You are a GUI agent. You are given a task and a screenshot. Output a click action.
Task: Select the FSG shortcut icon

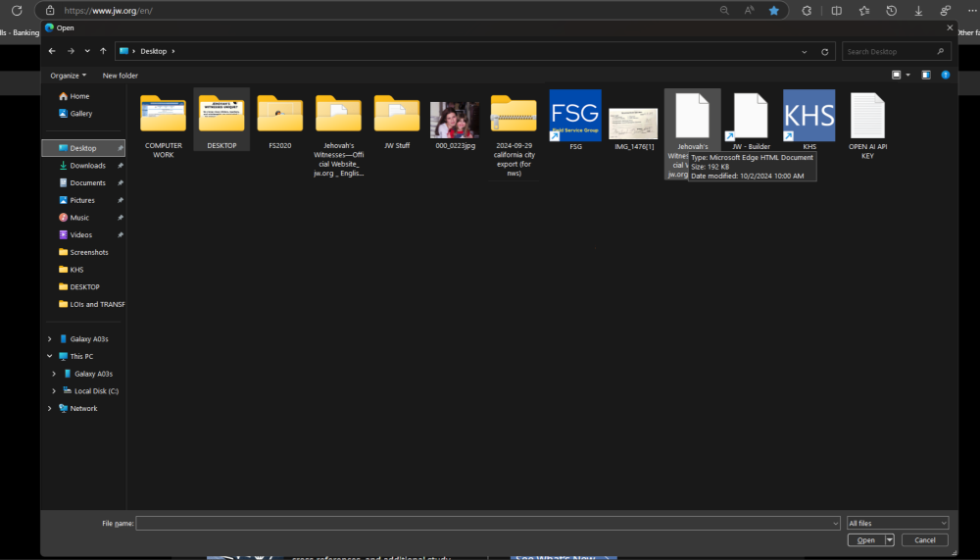[x=575, y=117]
